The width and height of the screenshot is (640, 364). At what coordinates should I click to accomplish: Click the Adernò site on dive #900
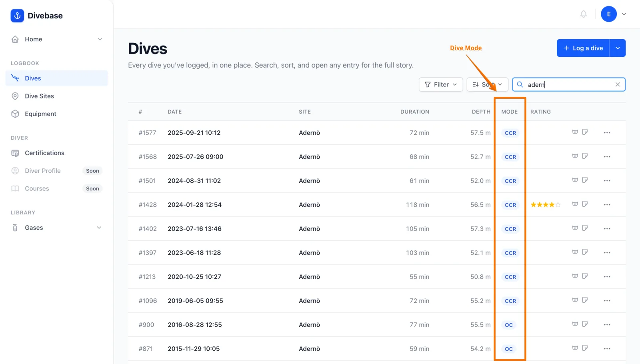tap(309, 325)
